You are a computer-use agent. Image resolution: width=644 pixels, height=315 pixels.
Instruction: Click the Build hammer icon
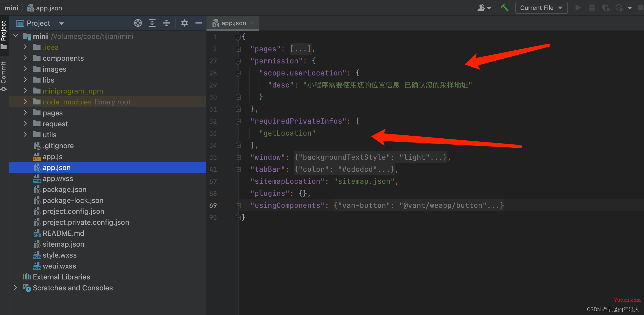[505, 8]
